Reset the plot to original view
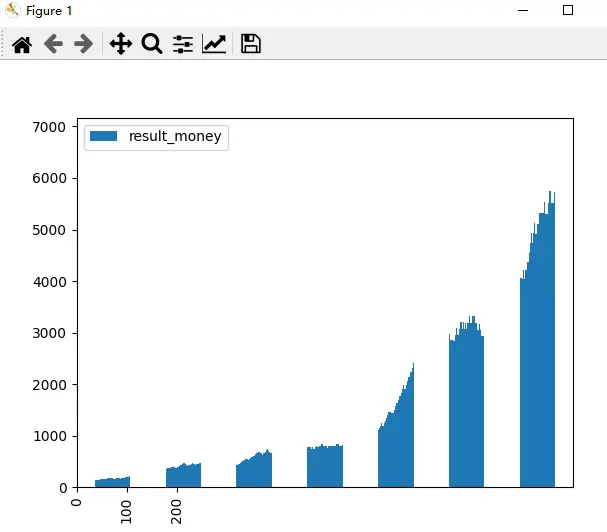 click(21, 44)
